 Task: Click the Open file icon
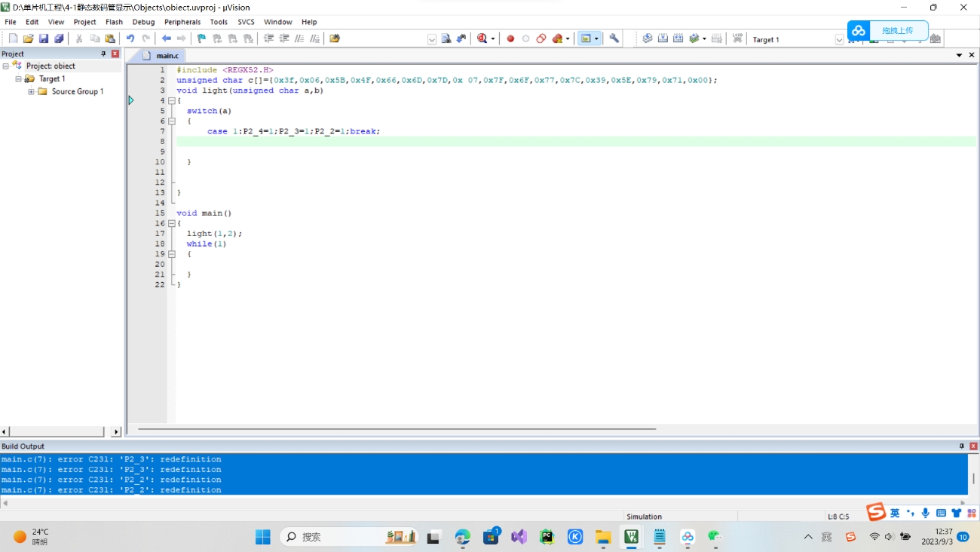click(28, 38)
